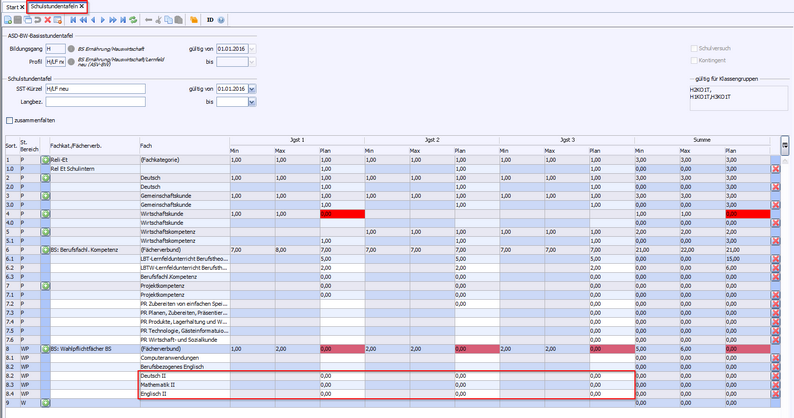Click the ID icon in toolbar

pos(209,20)
